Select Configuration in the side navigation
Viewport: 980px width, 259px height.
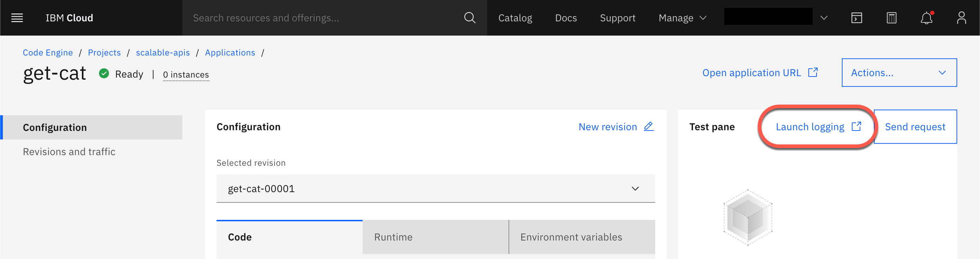click(x=91, y=127)
